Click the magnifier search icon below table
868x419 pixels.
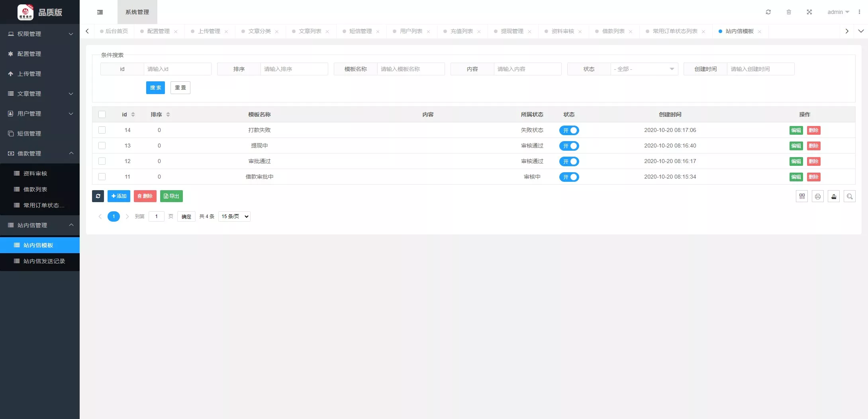[x=849, y=197]
